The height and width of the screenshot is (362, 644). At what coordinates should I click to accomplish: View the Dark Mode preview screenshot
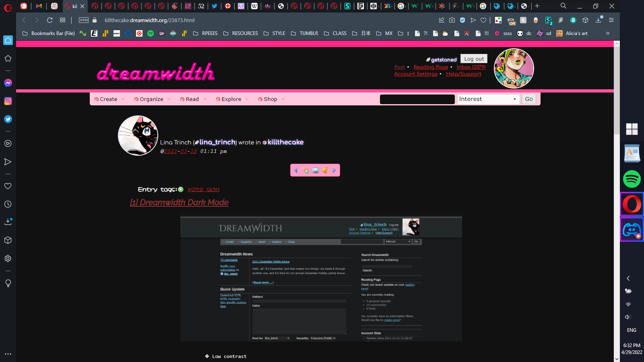tap(321, 279)
